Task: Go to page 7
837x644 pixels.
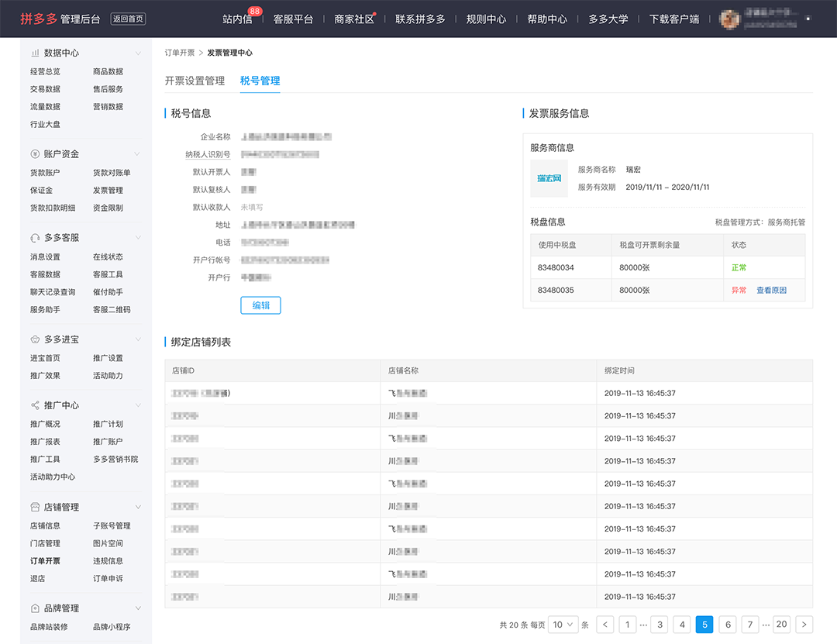Action: 750,625
